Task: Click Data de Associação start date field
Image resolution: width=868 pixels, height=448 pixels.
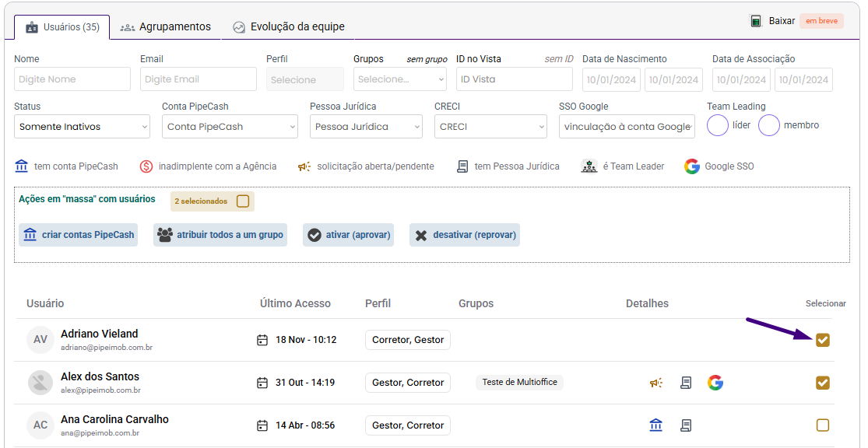Action: click(741, 79)
